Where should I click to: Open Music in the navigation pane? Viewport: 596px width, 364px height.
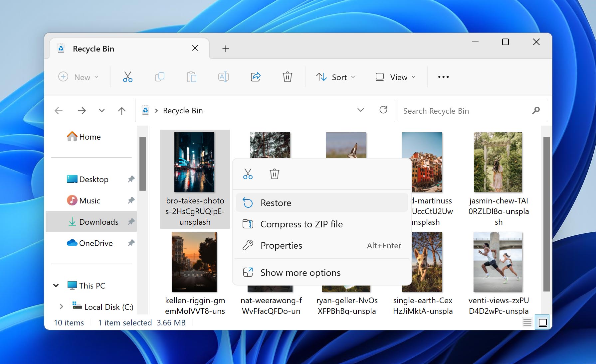click(84, 200)
